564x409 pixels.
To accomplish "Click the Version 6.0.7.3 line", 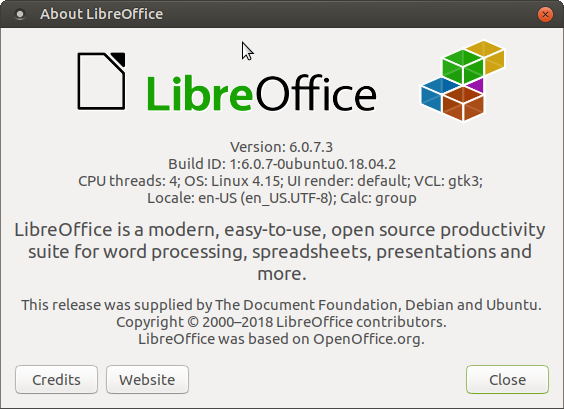I will (x=282, y=147).
